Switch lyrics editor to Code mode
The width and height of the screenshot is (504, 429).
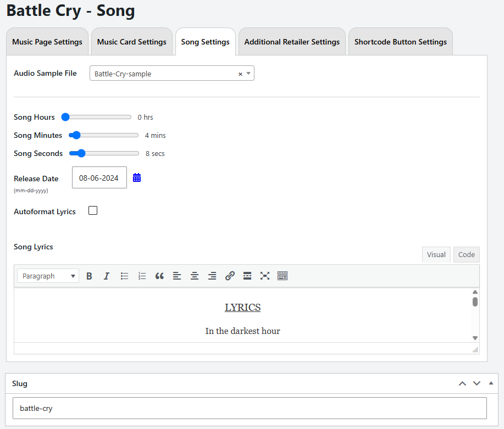[467, 254]
